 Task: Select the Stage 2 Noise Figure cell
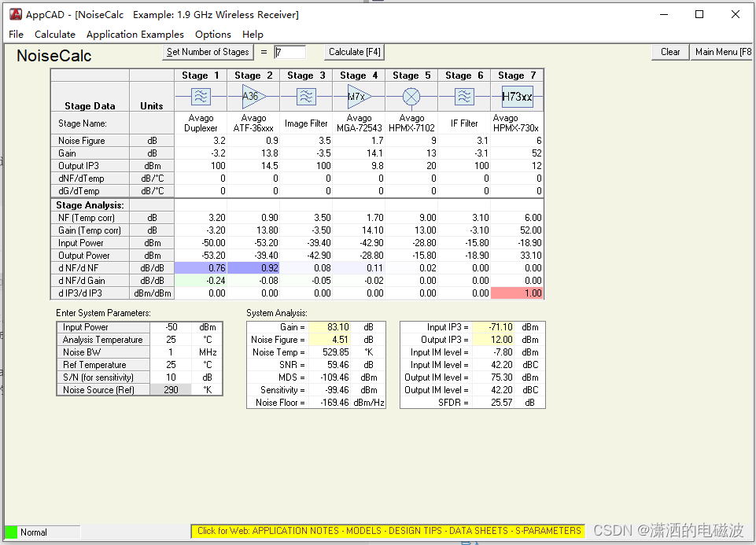tap(253, 141)
